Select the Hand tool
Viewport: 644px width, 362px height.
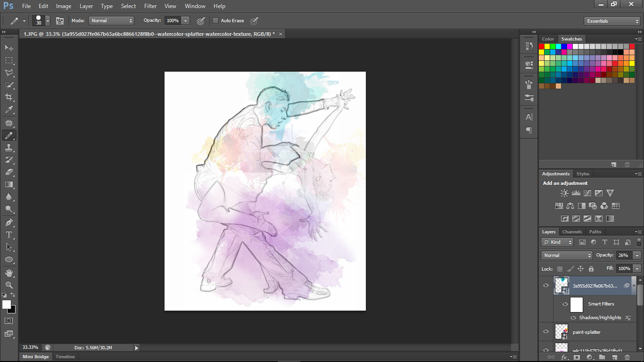9,273
